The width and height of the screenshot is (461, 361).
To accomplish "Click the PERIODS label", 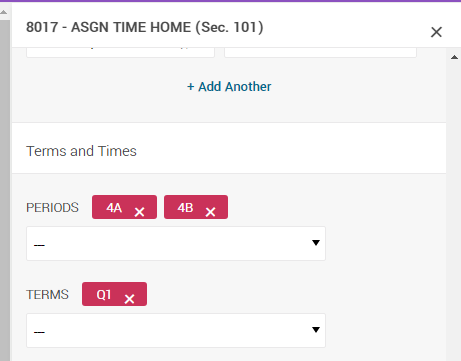I will coord(52,208).
